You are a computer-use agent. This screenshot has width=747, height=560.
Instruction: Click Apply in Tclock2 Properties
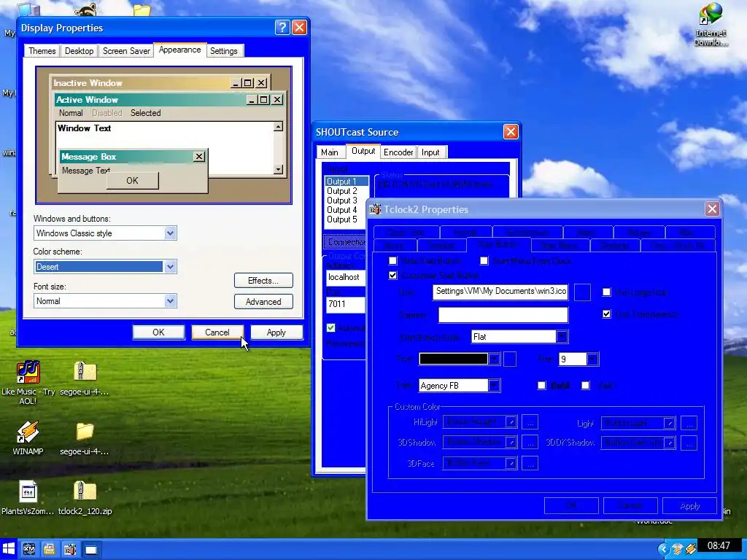click(689, 506)
